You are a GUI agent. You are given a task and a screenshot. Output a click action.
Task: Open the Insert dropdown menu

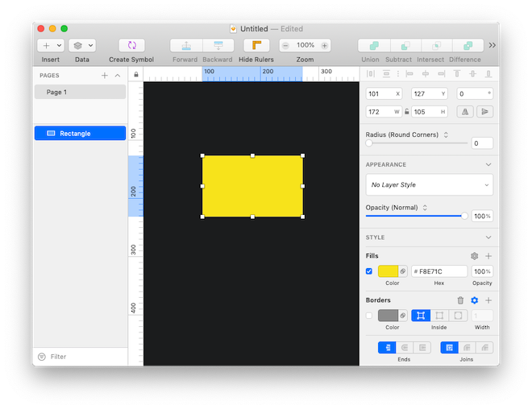[x=52, y=46]
